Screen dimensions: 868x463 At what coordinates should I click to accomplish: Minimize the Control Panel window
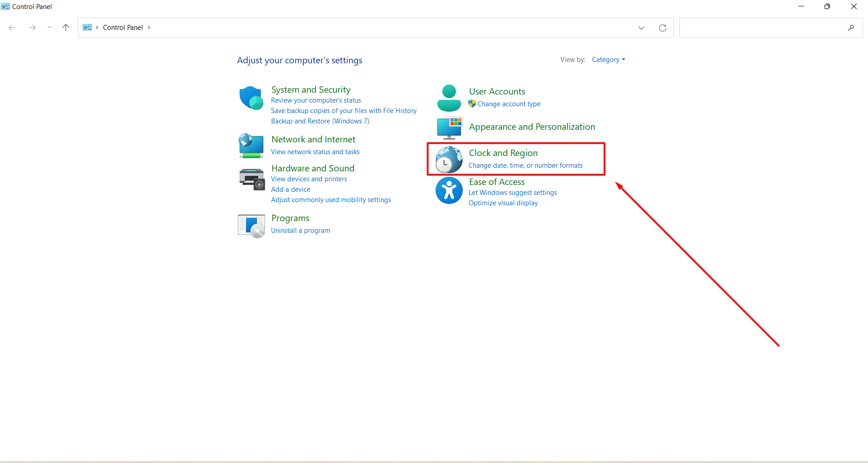801,6
